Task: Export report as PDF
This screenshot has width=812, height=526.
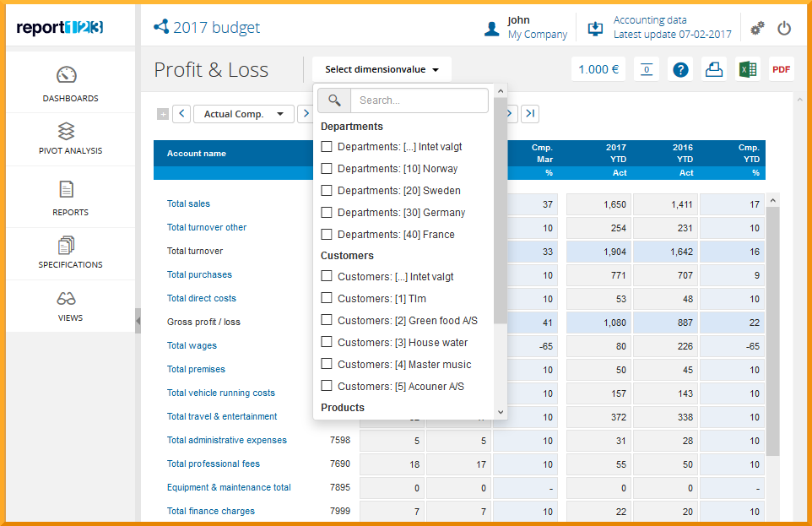Action: (782, 70)
